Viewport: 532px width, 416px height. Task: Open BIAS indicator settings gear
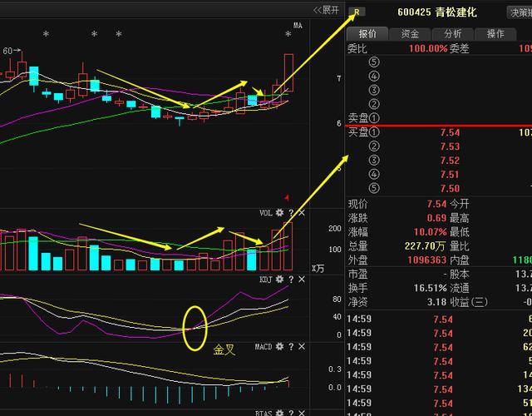(x=280, y=412)
